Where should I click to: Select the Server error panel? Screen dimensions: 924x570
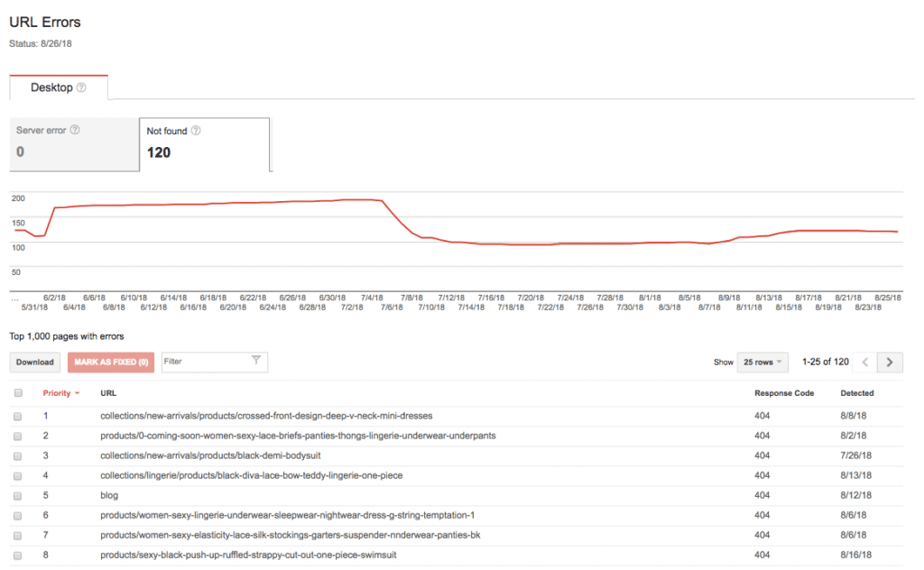click(x=72, y=142)
